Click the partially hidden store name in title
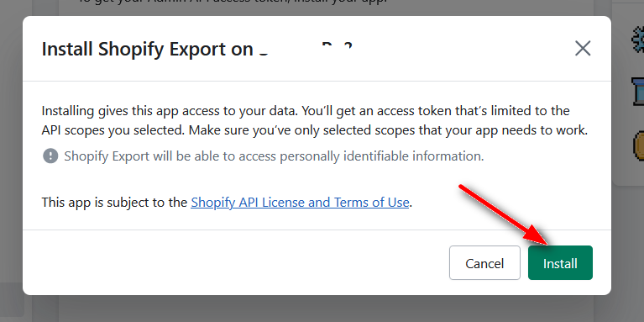 tap(306, 49)
